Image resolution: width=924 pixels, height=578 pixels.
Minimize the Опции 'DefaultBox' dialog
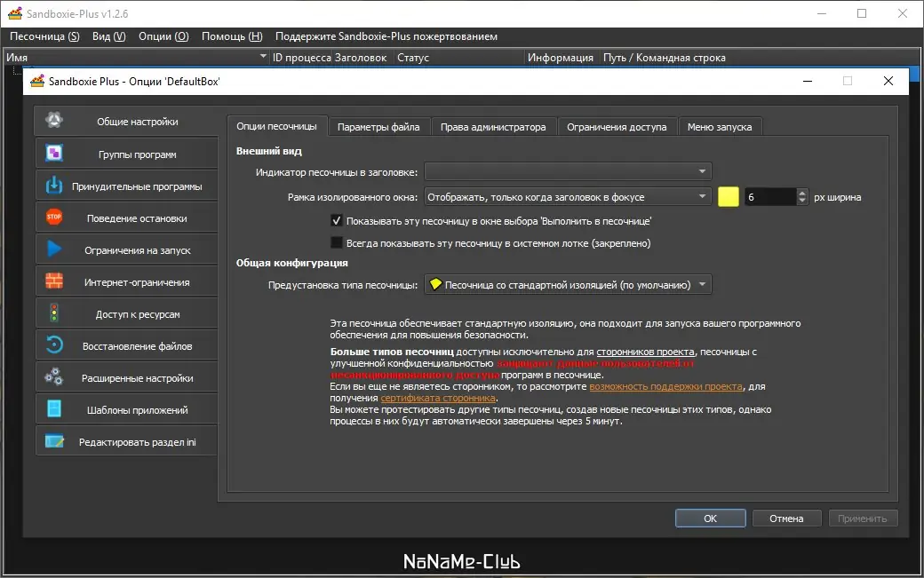tap(808, 81)
